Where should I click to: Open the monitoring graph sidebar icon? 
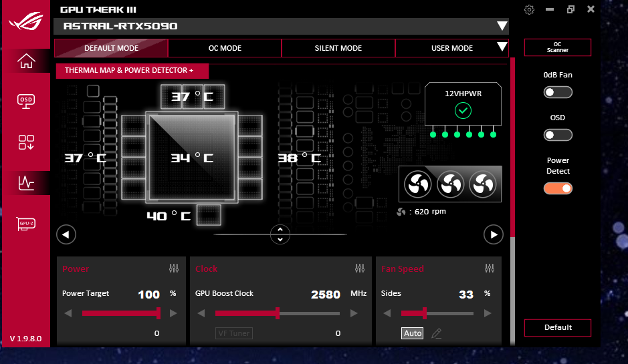26,183
